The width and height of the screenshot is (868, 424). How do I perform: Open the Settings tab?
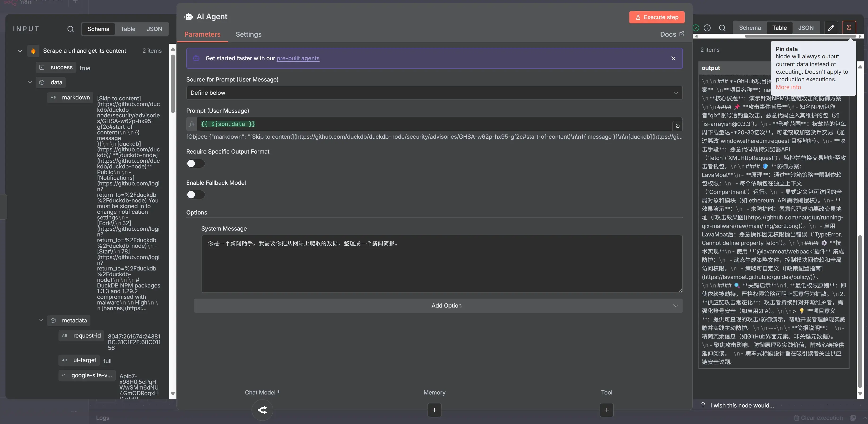click(248, 34)
